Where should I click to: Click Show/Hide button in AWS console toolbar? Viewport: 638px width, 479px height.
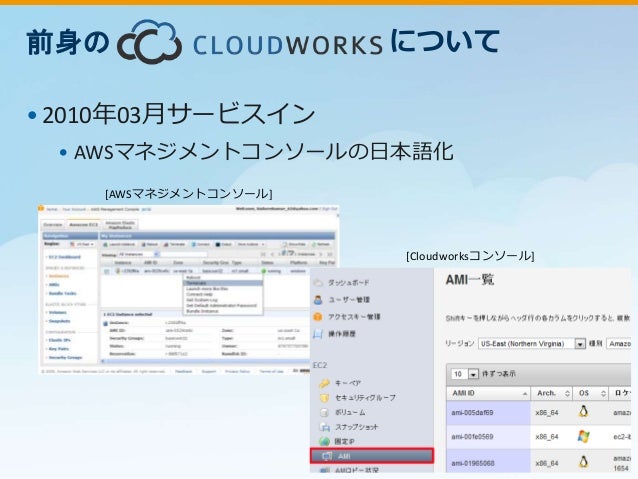tap(294, 244)
